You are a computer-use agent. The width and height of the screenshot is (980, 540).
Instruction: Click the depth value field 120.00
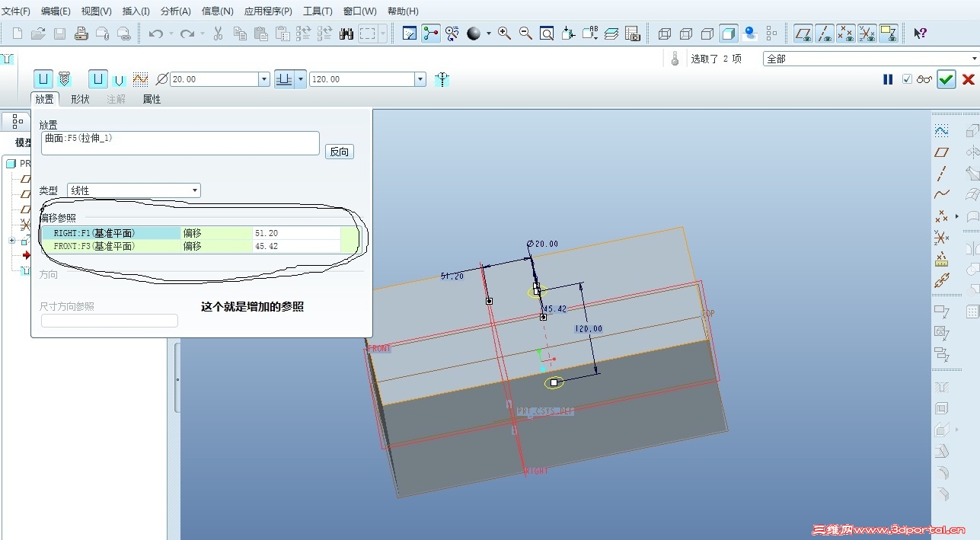tap(362, 79)
